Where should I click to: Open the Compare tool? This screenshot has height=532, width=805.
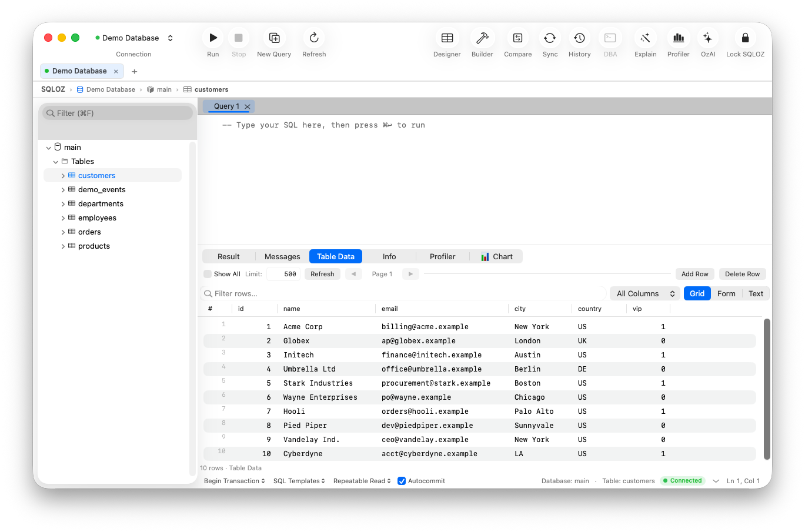[x=517, y=38]
